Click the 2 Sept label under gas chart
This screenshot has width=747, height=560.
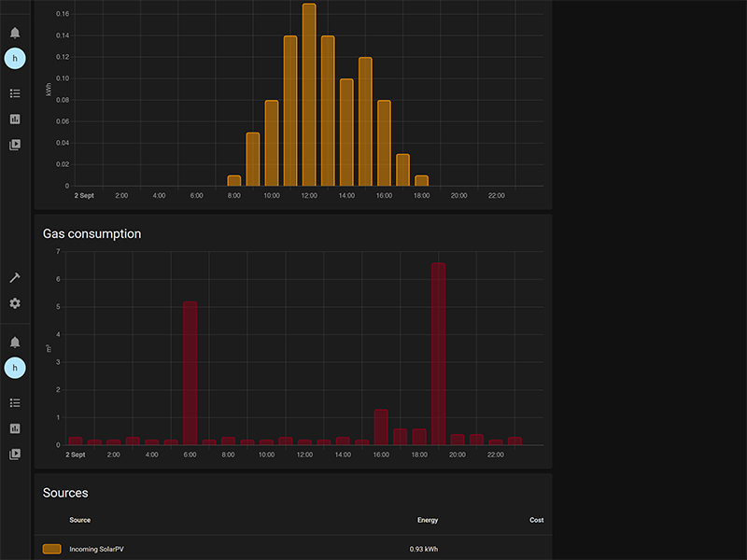[76, 455]
